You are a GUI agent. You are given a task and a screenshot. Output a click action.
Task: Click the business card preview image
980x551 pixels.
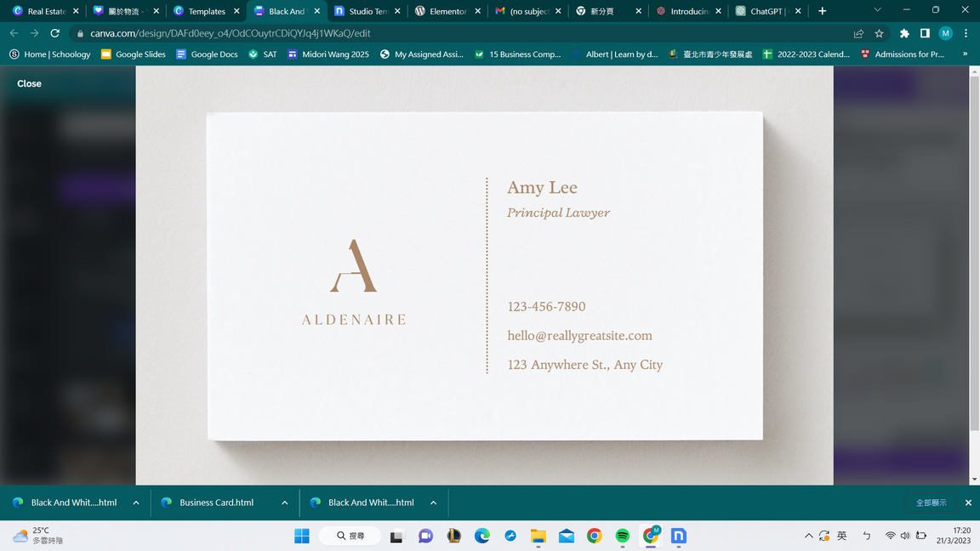tap(484, 275)
